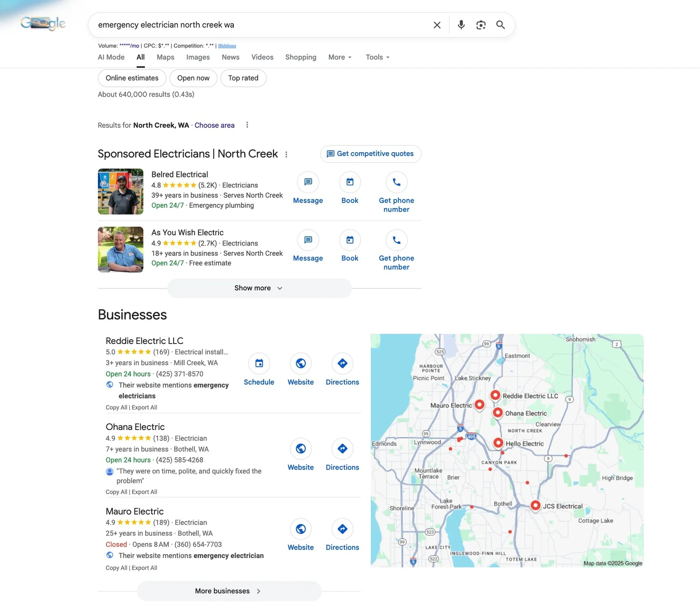This screenshot has width=700, height=609.
Task: Get directions to Reddie Electric LLC
Action: click(x=343, y=370)
